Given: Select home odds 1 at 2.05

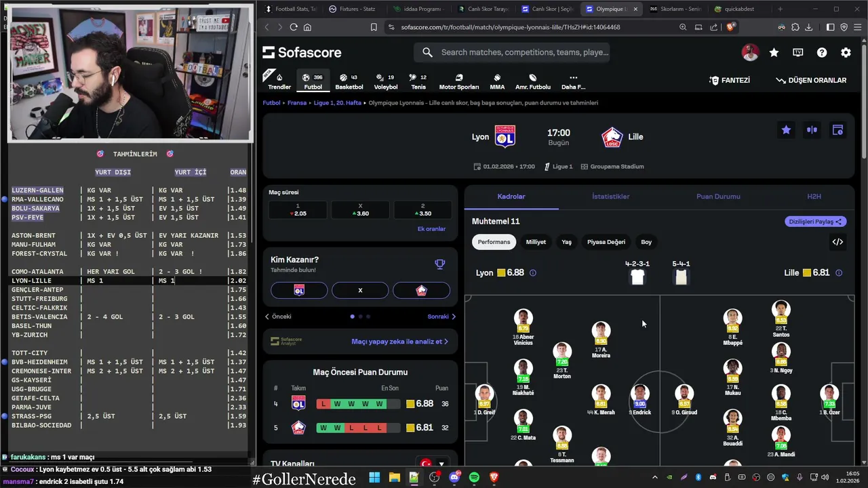Looking at the screenshot, I should 298,209.
